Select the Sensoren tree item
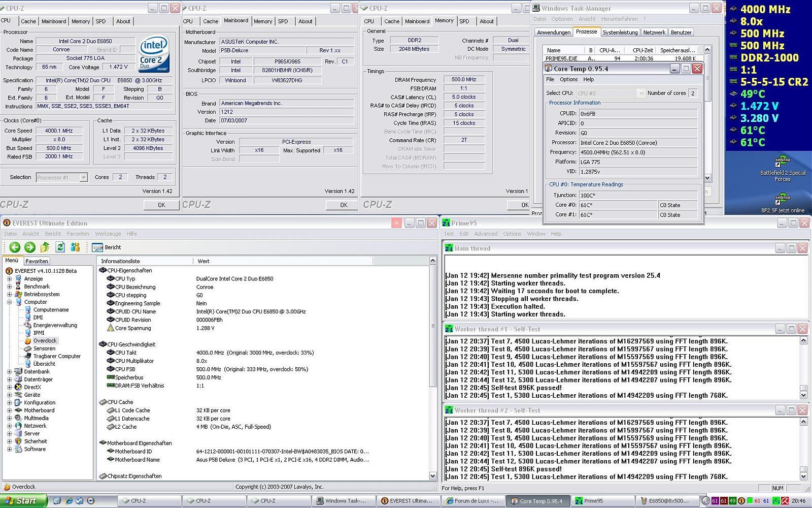This screenshot has width=812, height=508. coord(44,348)
